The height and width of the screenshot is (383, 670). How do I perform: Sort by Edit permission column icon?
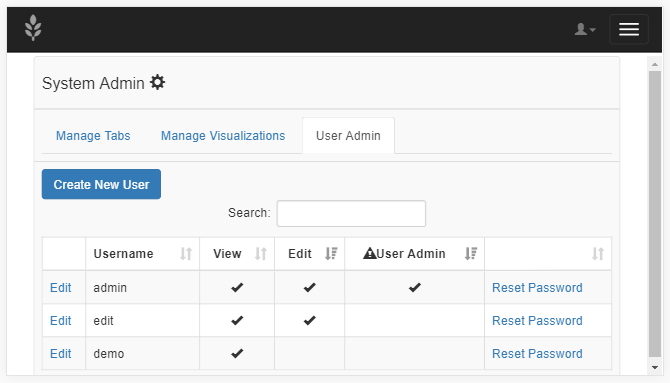pos(331,253)
